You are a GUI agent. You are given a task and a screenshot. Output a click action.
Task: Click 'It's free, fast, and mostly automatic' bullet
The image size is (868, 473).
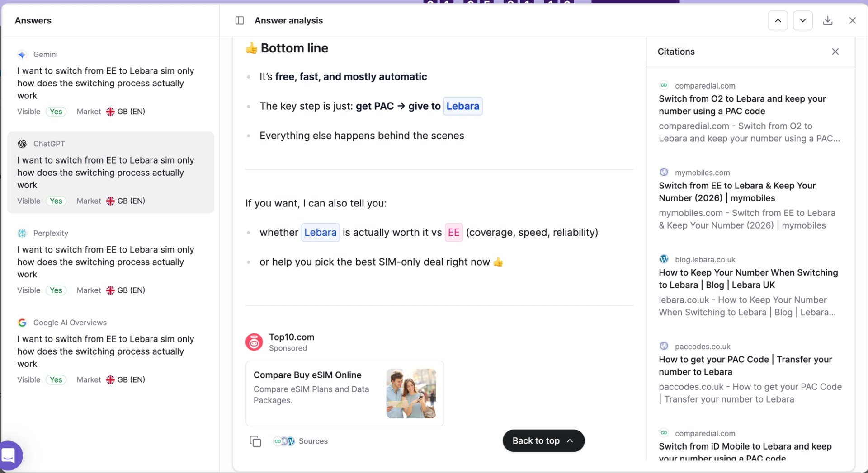(x=343, y=77)
